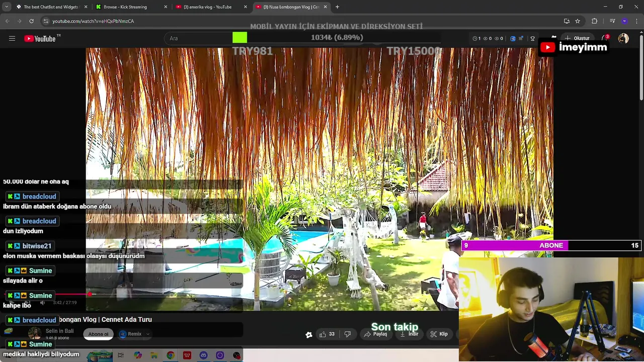
Task: Open Discord from the Windows taskbar
Action: pos(203,355)
